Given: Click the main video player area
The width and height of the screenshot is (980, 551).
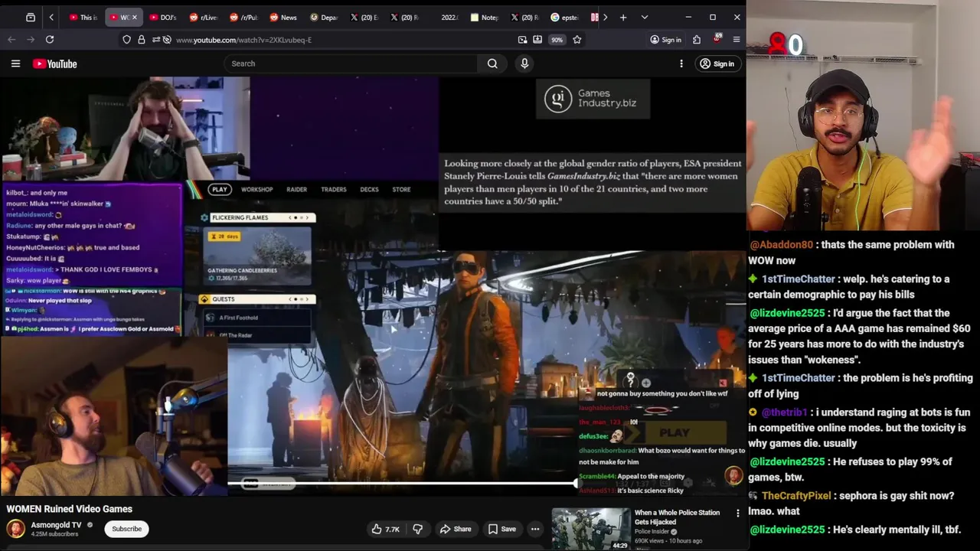Looking at the screenshot, I should point(373,287).
